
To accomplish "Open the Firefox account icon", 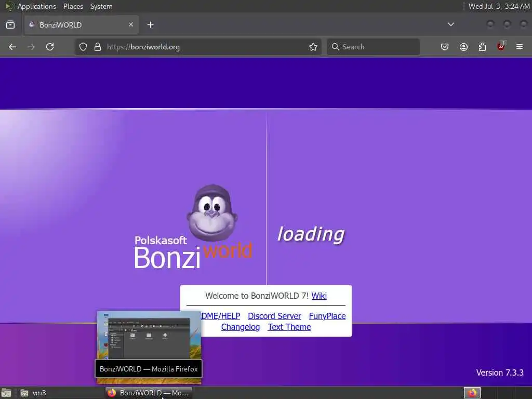I will (463, 47).
